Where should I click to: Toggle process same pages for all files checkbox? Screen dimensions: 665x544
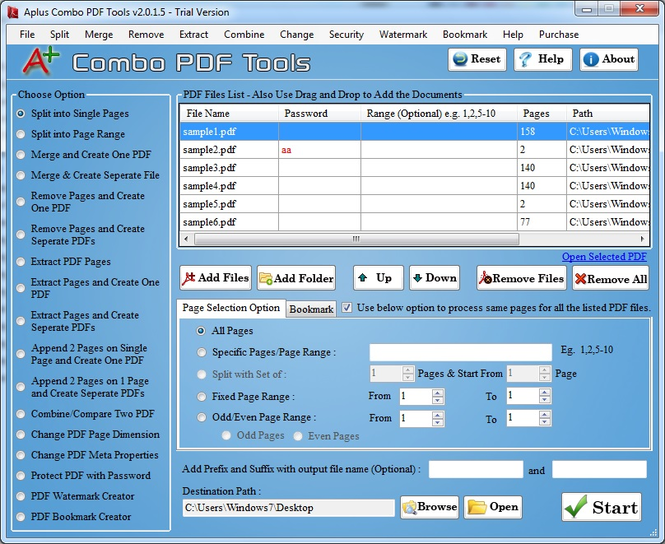[x=347, y=307]
